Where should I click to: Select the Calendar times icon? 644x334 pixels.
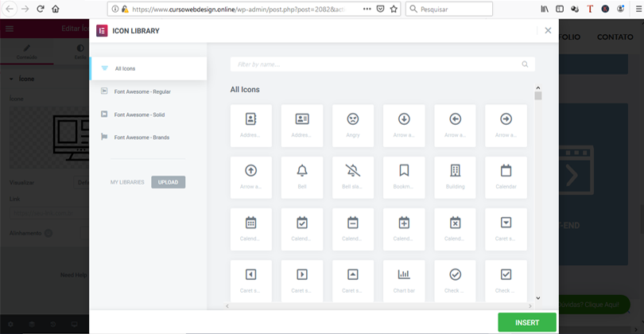point(455,229)
